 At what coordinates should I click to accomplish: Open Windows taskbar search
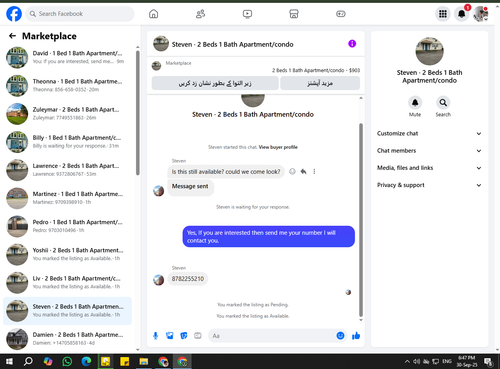click(29, 361)
